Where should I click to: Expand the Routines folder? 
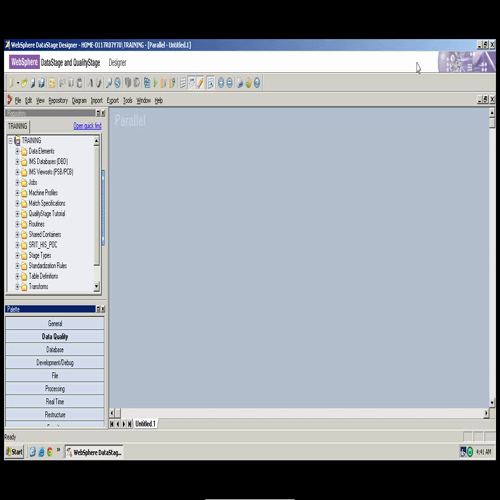tap(17, 224)
